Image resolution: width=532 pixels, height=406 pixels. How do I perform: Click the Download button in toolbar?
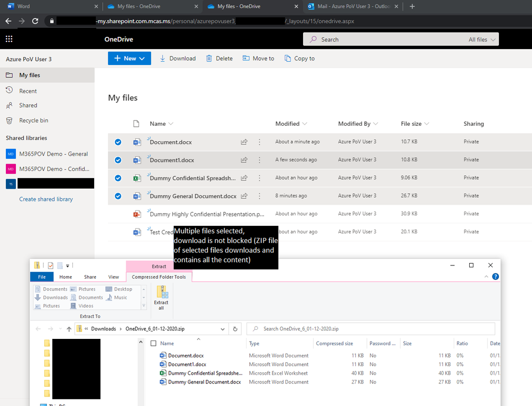178,59
